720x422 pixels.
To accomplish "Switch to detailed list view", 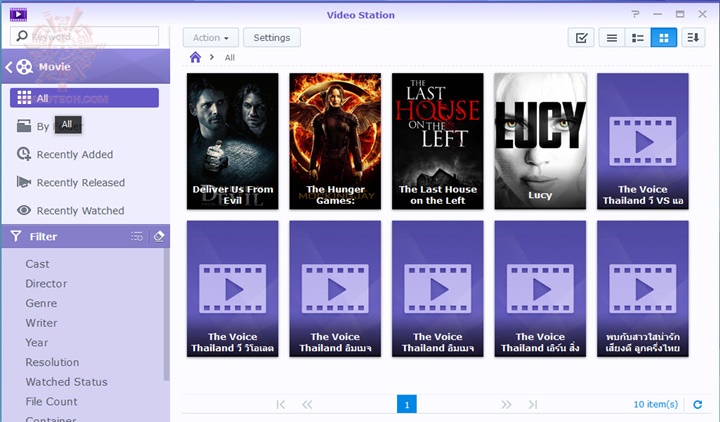I will pyautogui.click(x=638, y=38).
